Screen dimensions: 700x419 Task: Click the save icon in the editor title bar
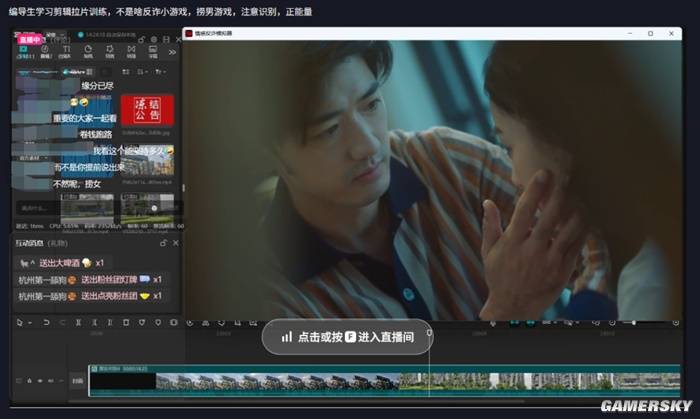pyautogui.click(x=166, y=40)
